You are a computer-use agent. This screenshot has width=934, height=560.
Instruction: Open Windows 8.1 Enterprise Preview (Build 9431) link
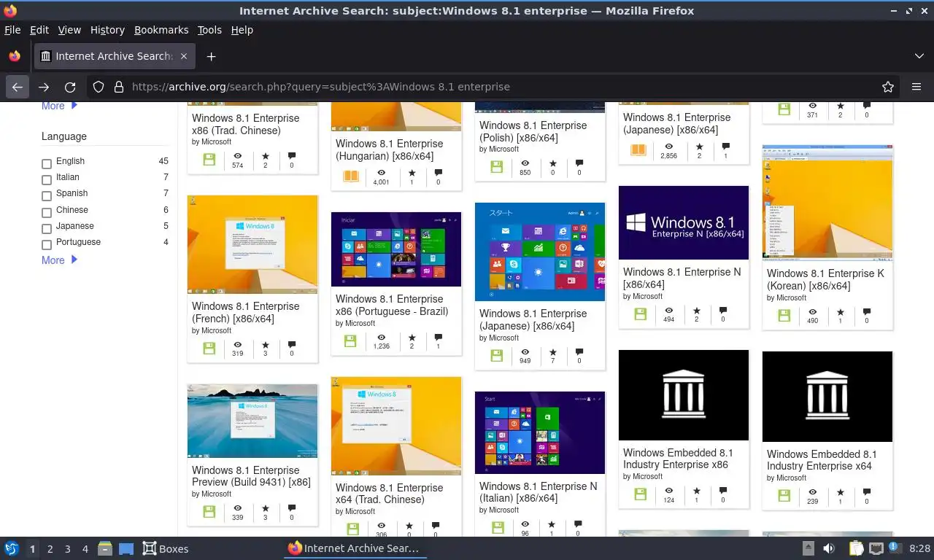tap(251, 476)
